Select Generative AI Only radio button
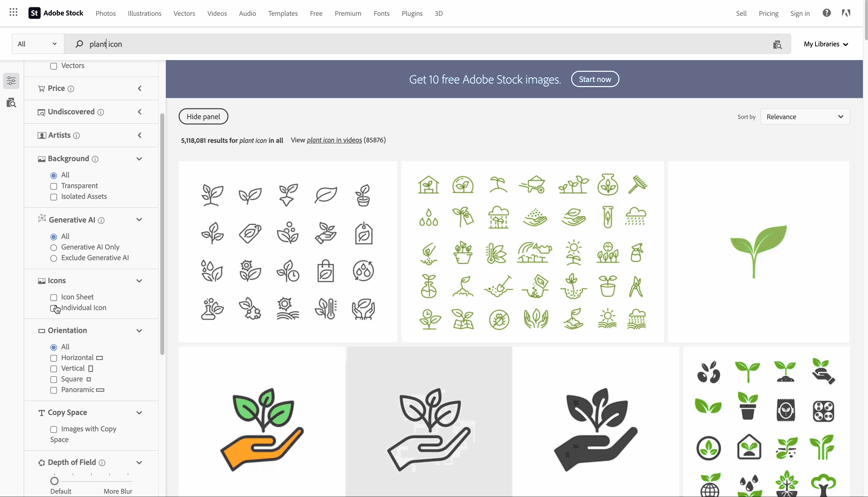Screen dimensions: 868x497 pyautogui.click(x=54, y=247)
